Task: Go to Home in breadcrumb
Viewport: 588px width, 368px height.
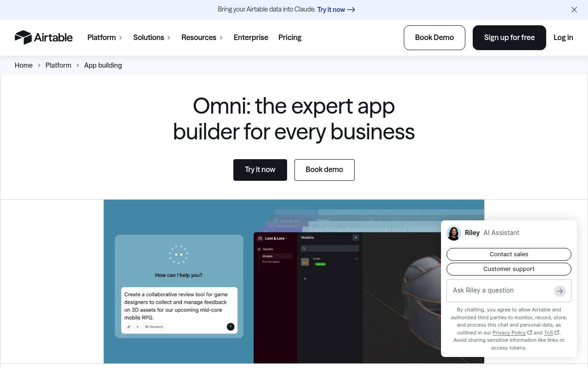Action: click(23, 65)
